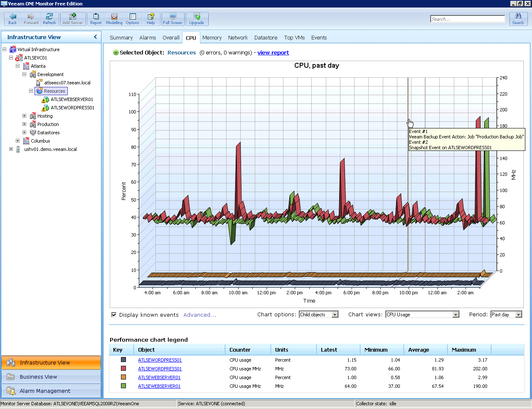This screenshot has height=409, width=532.
Task: Expand the Columbus tree node
Action: click(18, 141)
